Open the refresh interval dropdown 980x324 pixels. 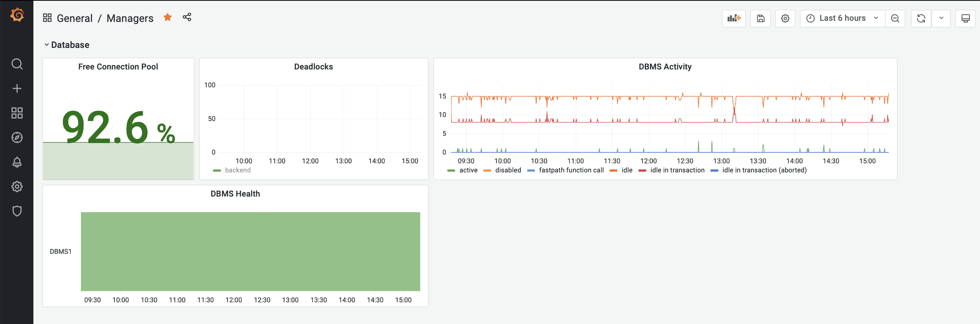pyautogui.click(x=941, y=18)
